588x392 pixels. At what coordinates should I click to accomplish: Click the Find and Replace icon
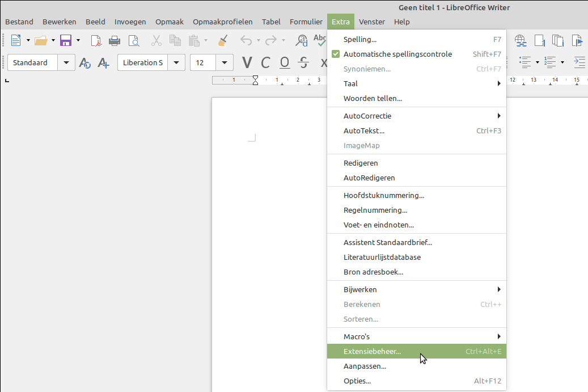point(302,40)
